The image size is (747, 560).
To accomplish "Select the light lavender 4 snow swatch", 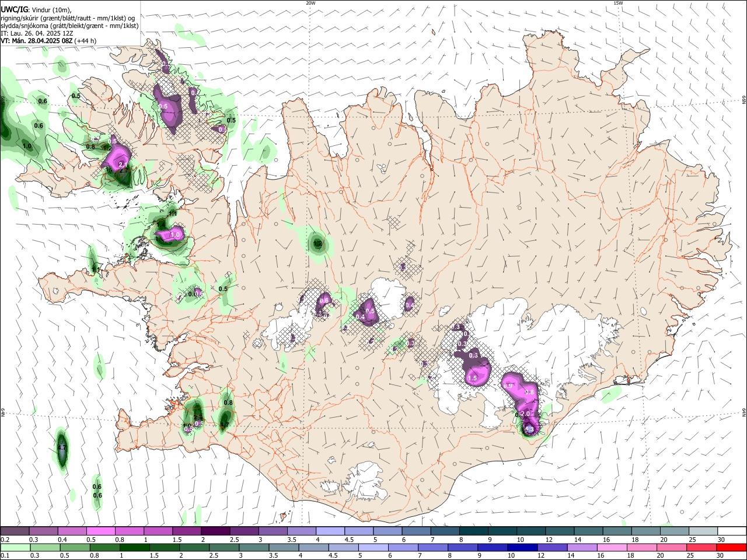I will click(x=330, y=531).
